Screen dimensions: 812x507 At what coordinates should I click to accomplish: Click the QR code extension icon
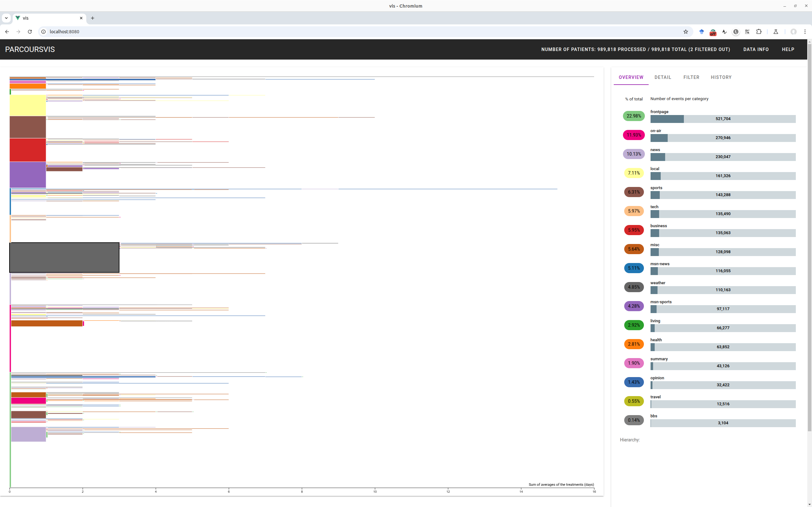click(747, 31)
